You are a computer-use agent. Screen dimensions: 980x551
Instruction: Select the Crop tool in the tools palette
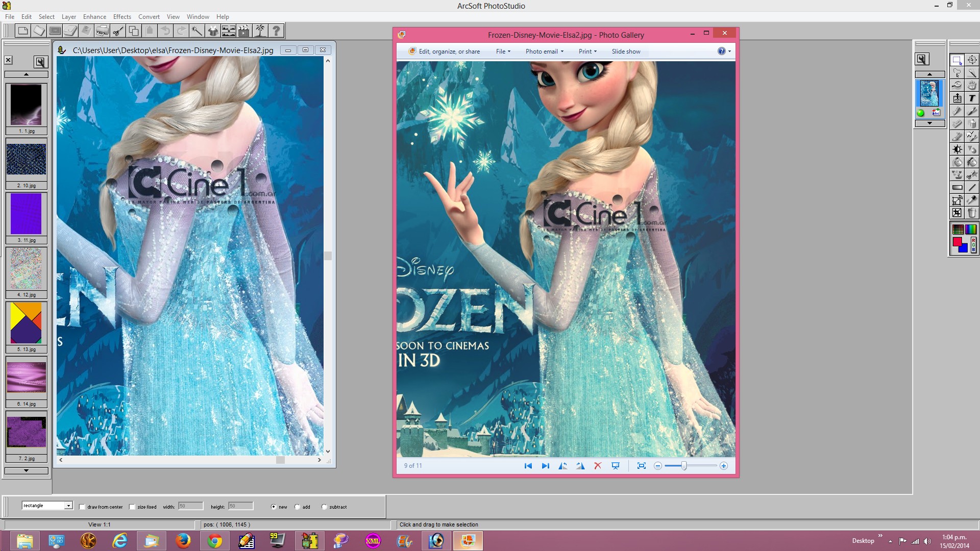coord(957,213)
